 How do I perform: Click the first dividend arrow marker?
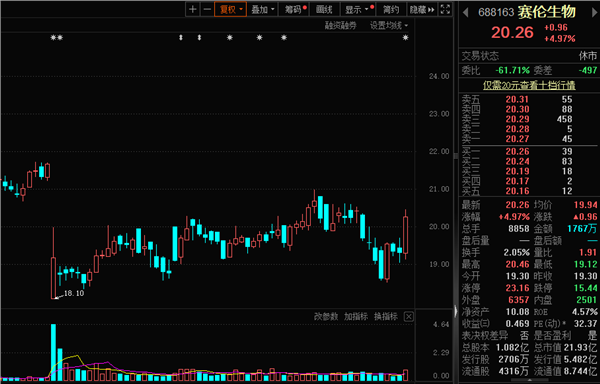(181, 37)
